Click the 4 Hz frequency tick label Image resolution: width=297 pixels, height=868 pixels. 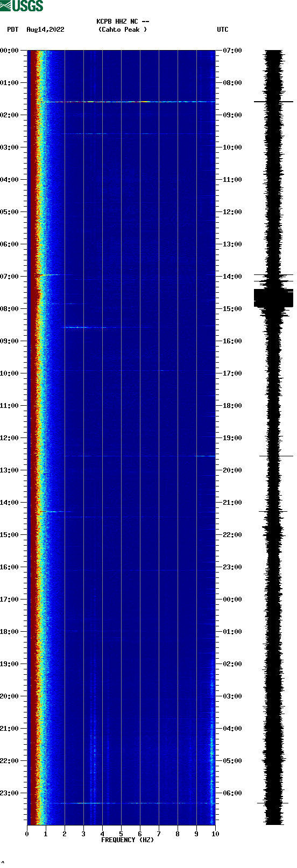click(102, 834)
